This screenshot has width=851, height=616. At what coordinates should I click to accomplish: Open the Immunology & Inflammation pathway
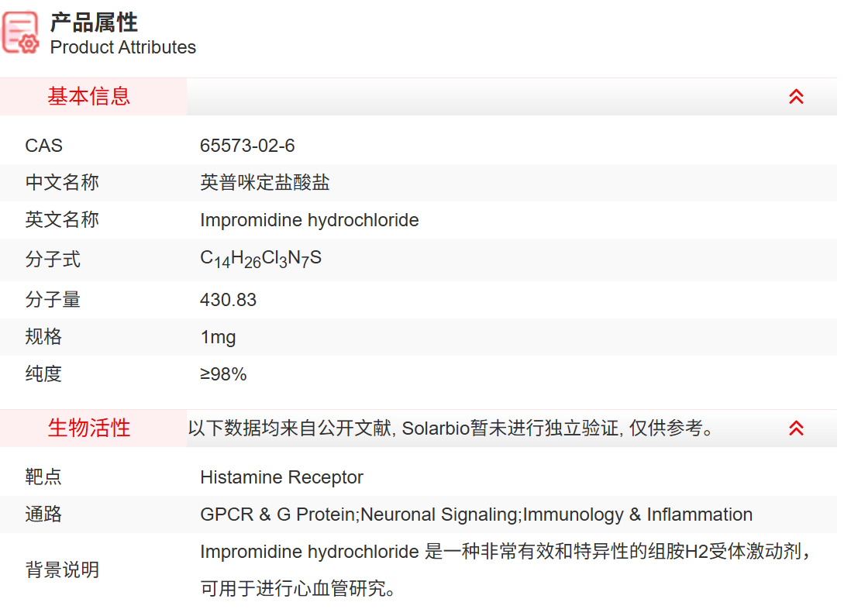(638, 514)
